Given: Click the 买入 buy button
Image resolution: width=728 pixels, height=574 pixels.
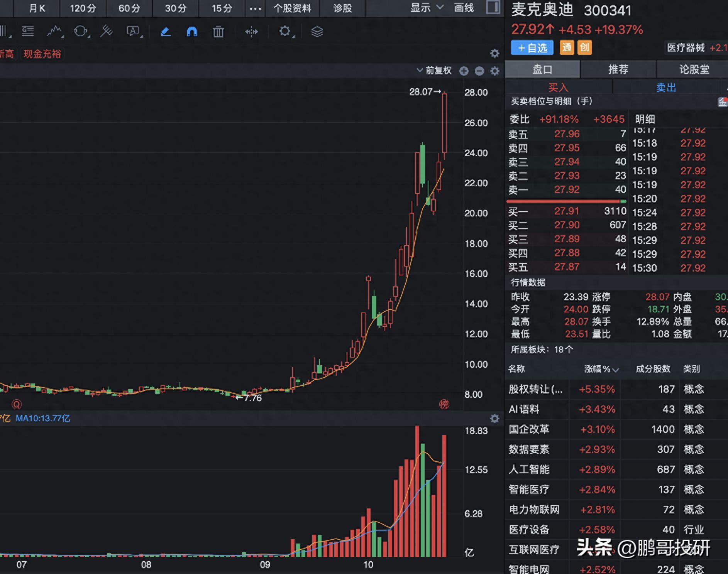Looking at the screenshot, I should click(x=558, y=88).
